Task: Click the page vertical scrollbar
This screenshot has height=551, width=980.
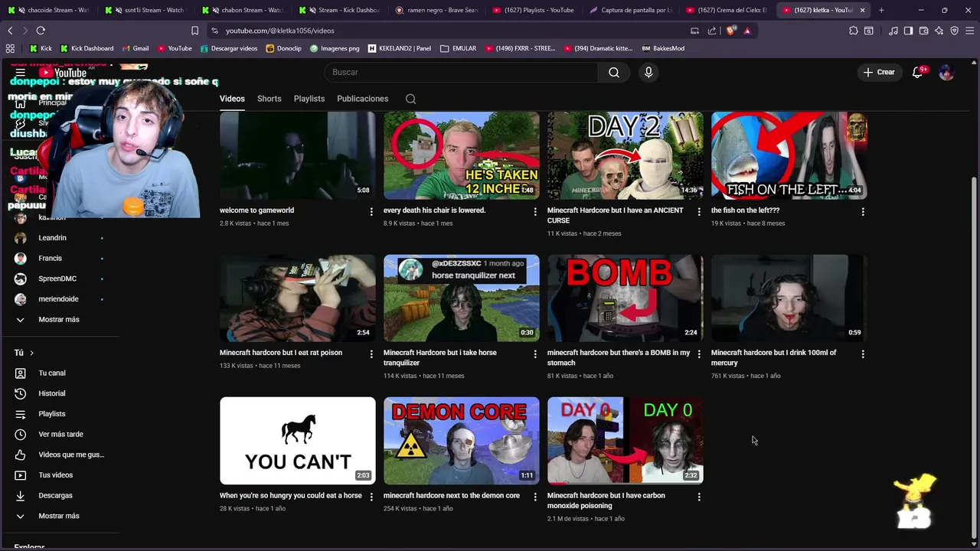Action: (x=974, y=356)
